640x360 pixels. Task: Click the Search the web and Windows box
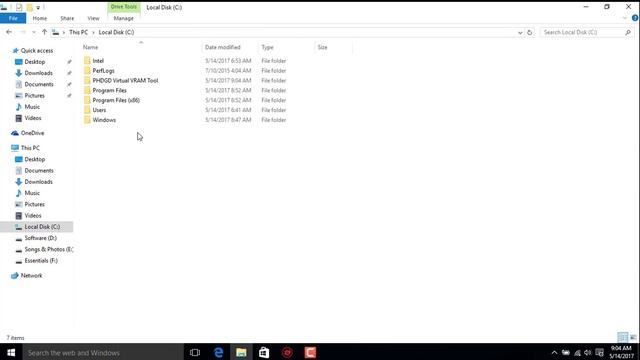coord(103,352)
